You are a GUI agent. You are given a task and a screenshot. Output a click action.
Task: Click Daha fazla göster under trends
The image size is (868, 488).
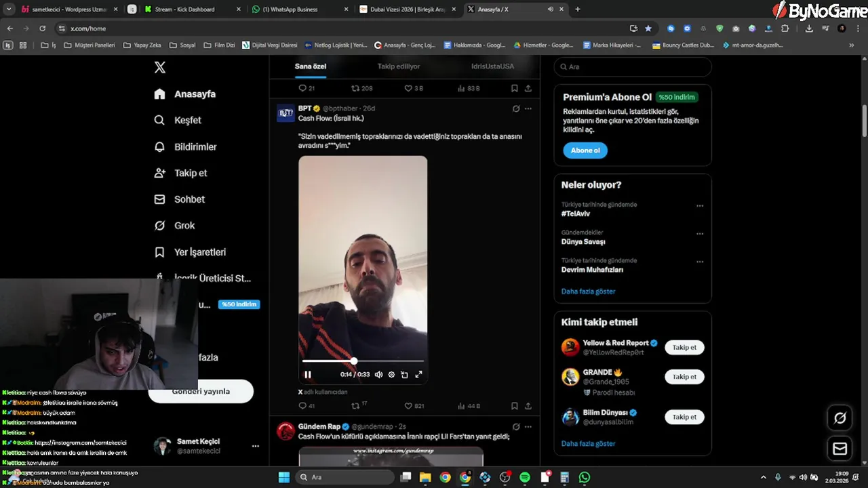tap(588, 291)
